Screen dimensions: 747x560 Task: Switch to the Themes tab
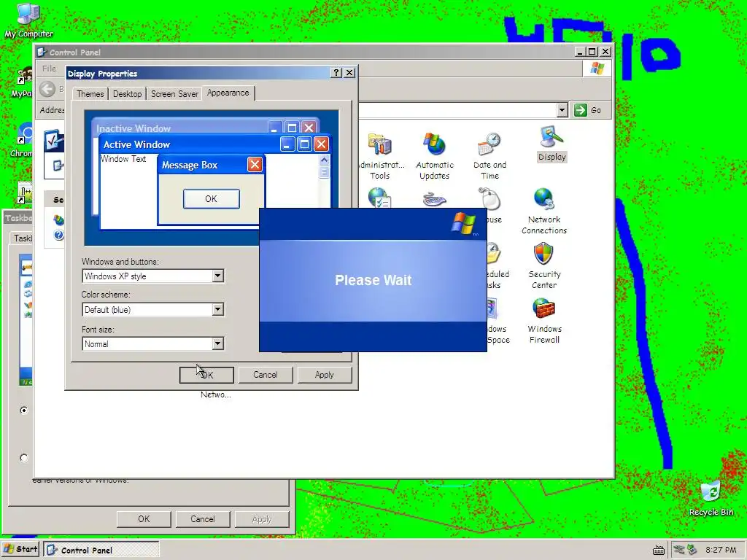click(90, 94)
